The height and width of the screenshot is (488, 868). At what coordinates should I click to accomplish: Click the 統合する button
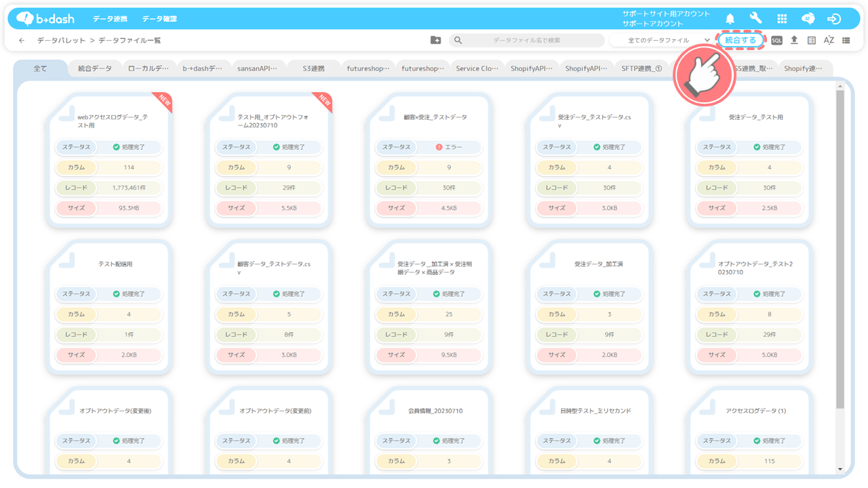click(741, 41)
